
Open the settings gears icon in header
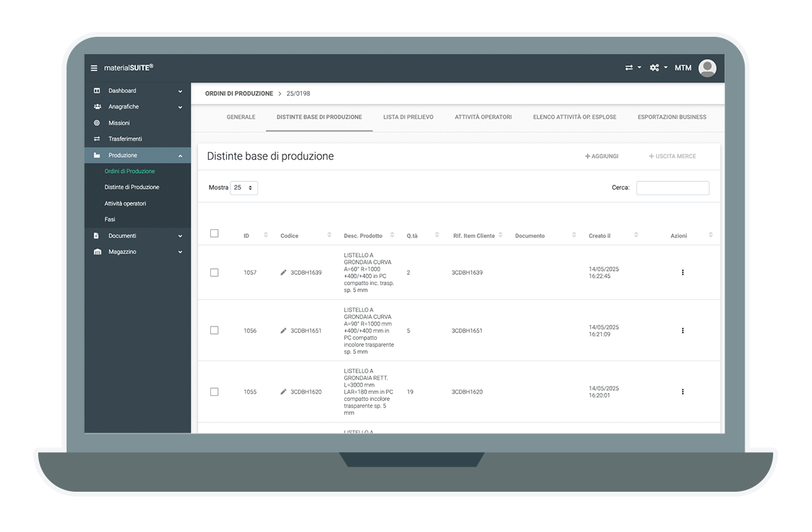click(654, 68)
